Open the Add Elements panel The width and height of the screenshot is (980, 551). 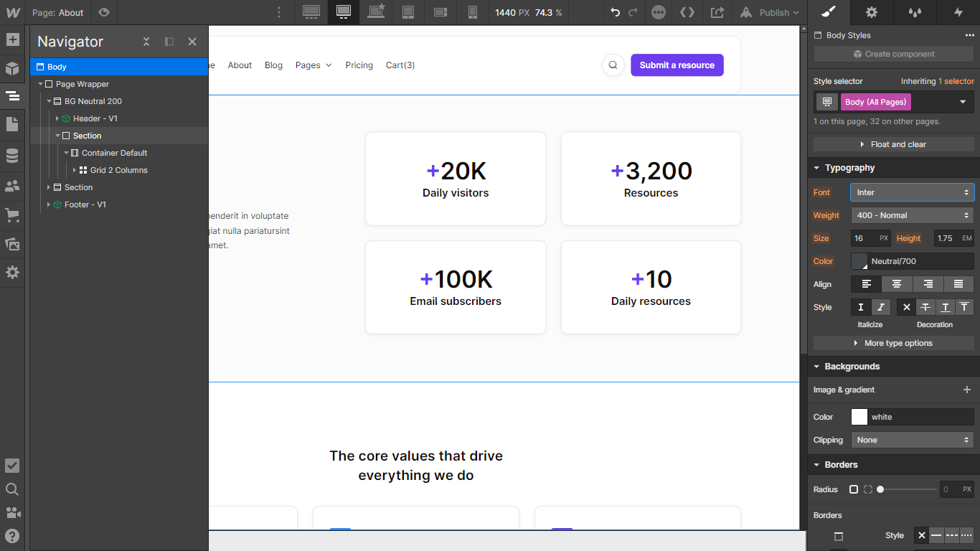(12, 39)
